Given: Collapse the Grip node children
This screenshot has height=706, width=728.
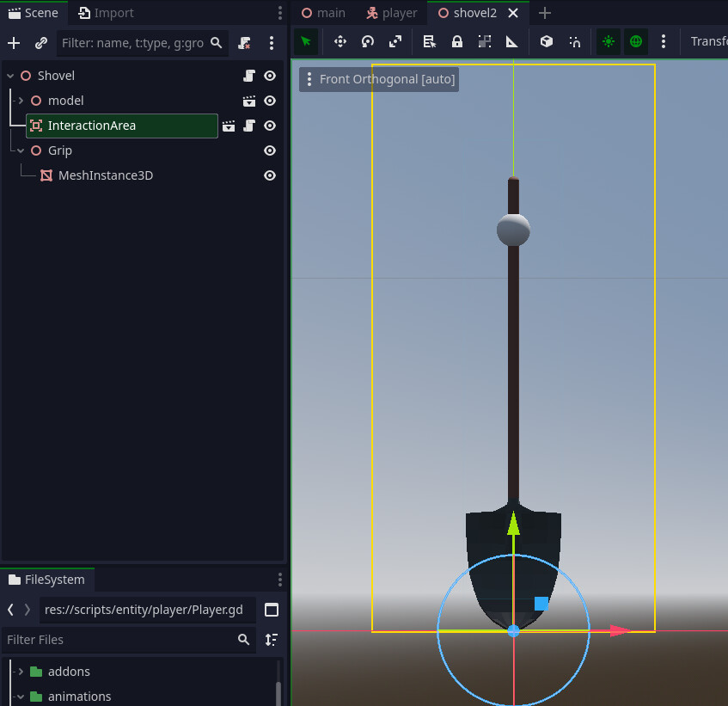Looking at the screenshot, I should [x=21, y=150].
